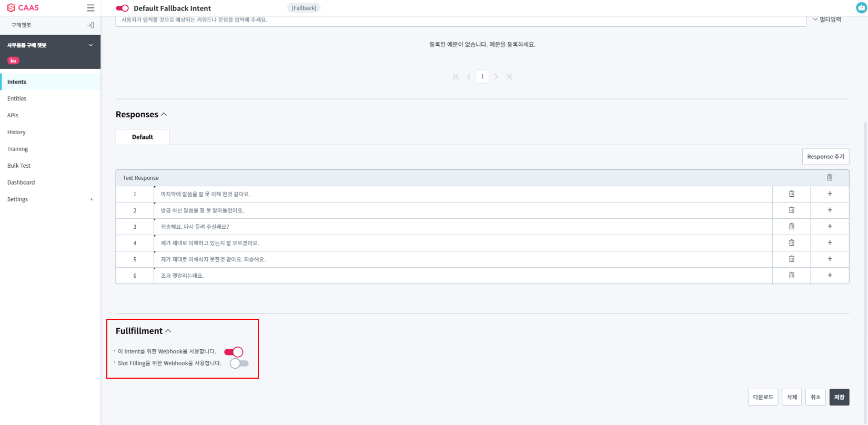Click the exit arrow icon next to 구매챗봇
Viewport: 868px width, 425px height.
point(90,25)
